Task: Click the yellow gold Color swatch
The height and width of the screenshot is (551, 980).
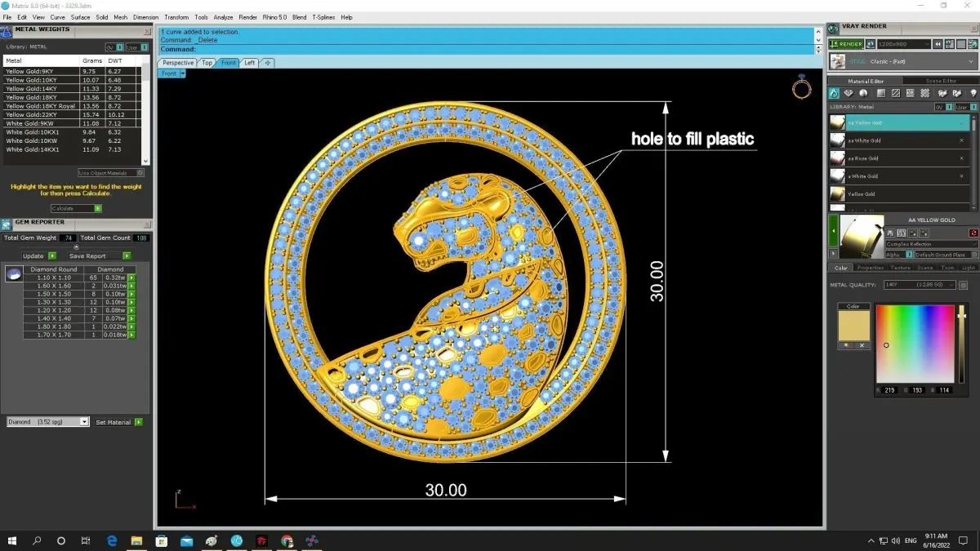Action: [x=853, y=325]
